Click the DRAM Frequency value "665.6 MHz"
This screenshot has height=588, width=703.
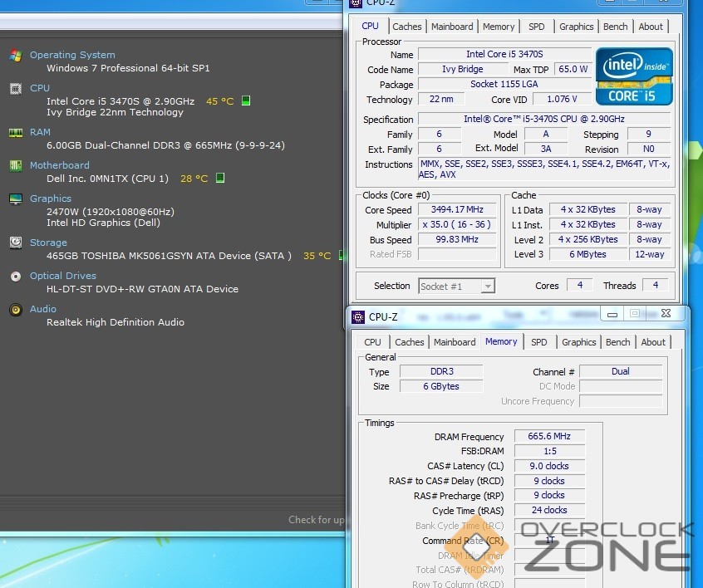click(x=549, y=436)
